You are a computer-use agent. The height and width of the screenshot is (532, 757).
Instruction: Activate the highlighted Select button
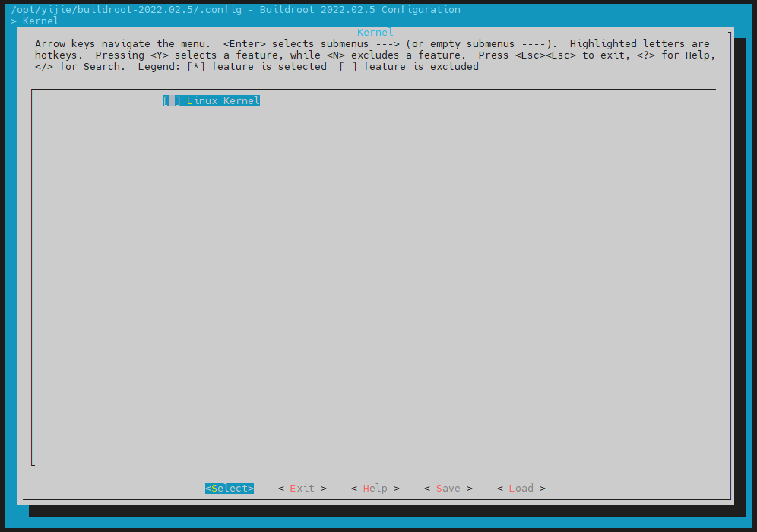pyautogui.click(x=229, y=488)
